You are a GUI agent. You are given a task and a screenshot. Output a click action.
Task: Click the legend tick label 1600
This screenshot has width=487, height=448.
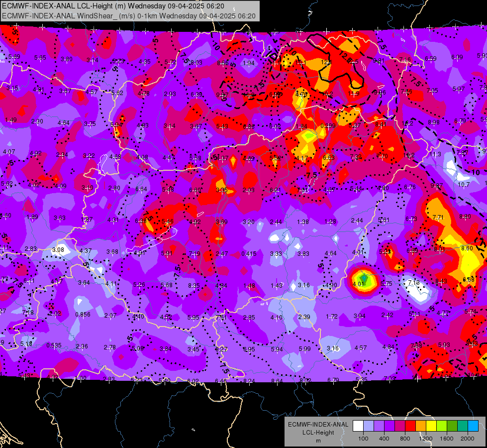click(446, 439)
